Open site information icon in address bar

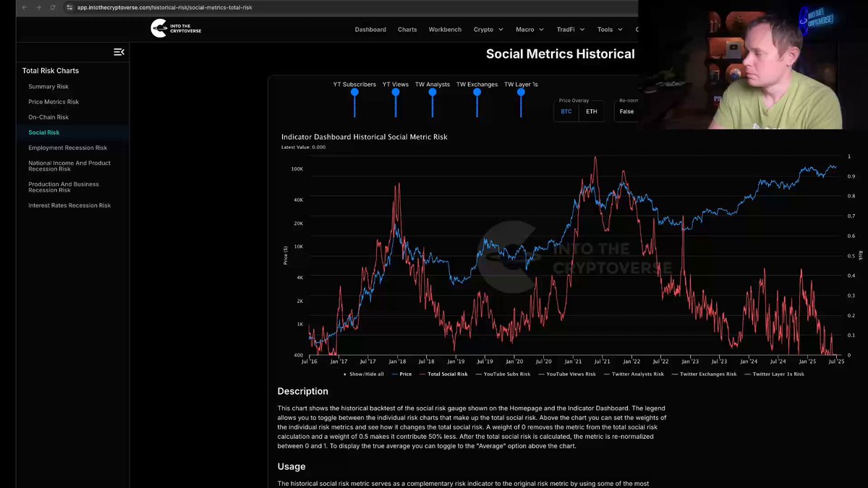(69, 7)
